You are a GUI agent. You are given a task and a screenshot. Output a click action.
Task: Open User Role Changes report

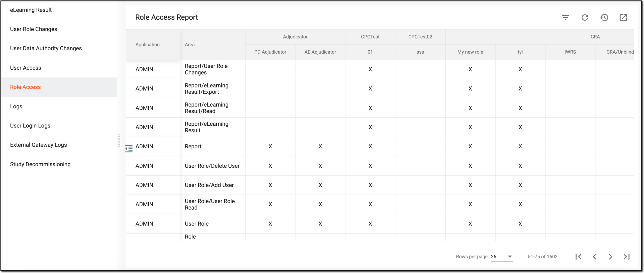click(33, 29)
